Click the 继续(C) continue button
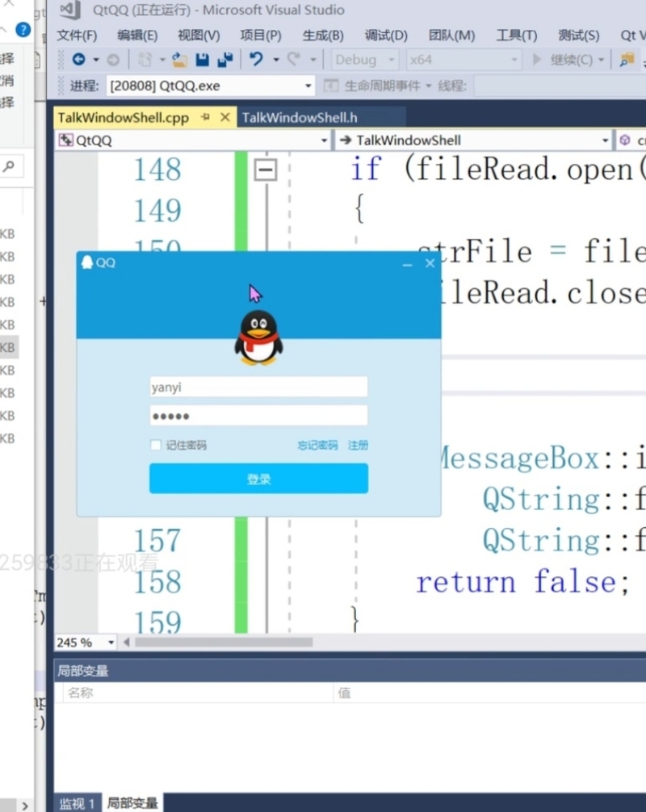The height and width of the screenshot is (812, 646). pyautogui.click(x=564, y=60)
